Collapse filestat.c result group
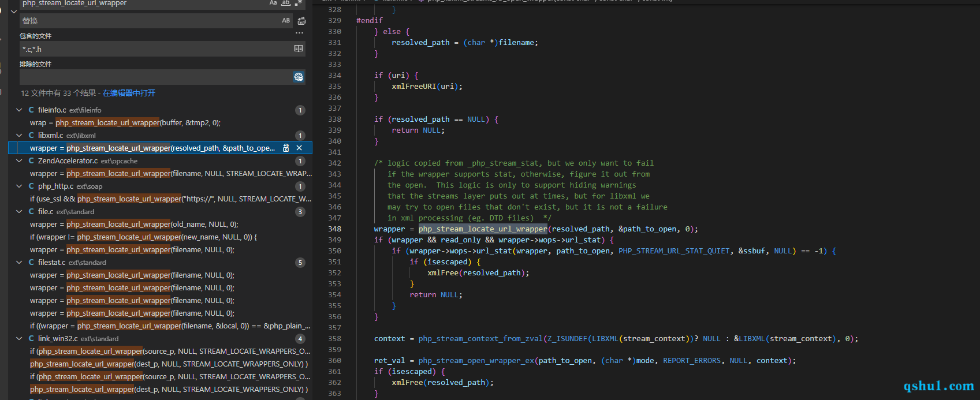This screenshot has width=980, height=400. tap(19, 262)
